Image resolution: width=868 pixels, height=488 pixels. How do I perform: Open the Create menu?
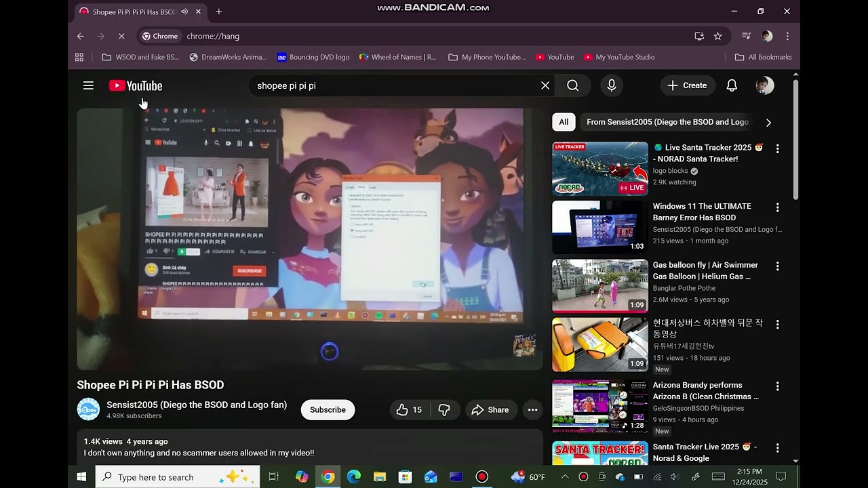click(x=688, y=85)
